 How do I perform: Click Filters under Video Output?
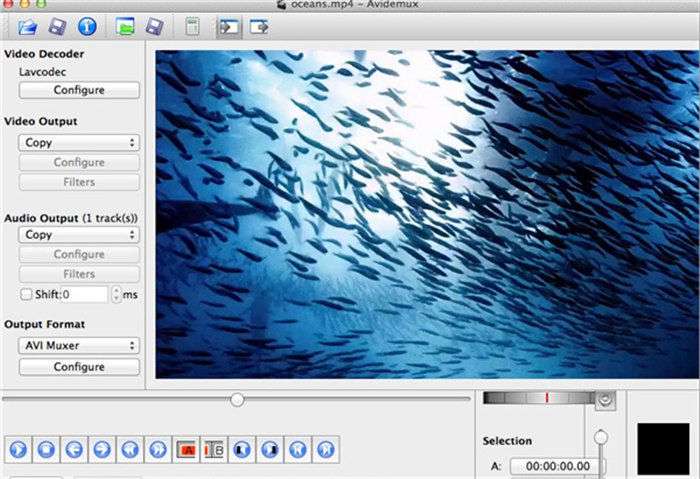click(x=79, y=182)
